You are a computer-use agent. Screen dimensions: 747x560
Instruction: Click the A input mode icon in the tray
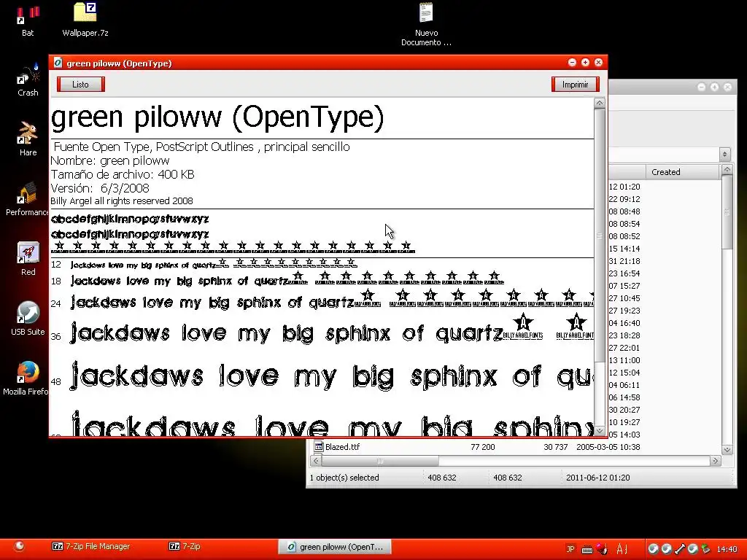pyautogui.click(x=622, y=548)
